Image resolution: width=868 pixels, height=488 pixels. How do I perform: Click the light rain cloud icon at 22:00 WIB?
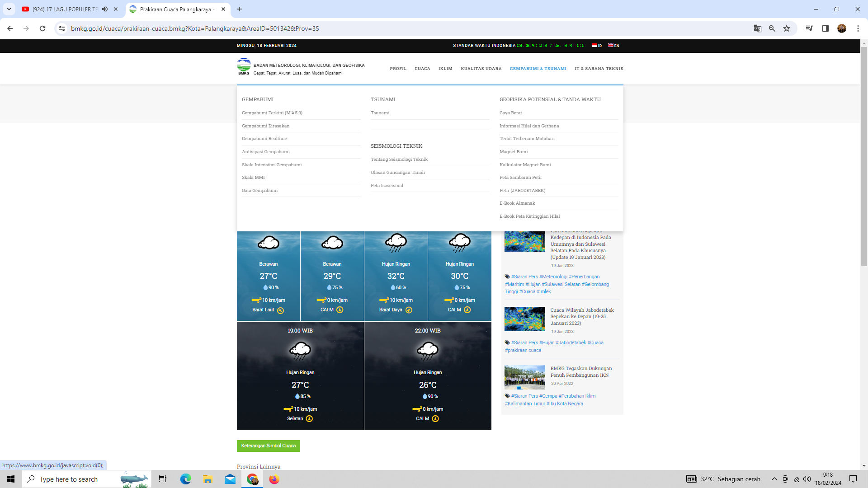[428, 351]
